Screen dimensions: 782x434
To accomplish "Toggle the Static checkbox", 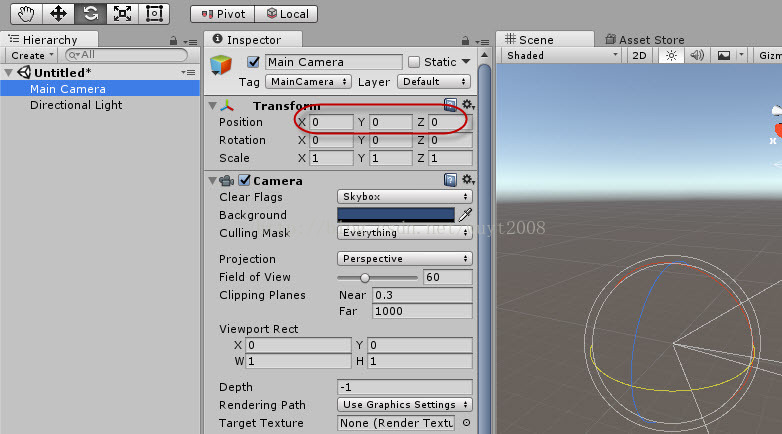I will coord(414,62).
